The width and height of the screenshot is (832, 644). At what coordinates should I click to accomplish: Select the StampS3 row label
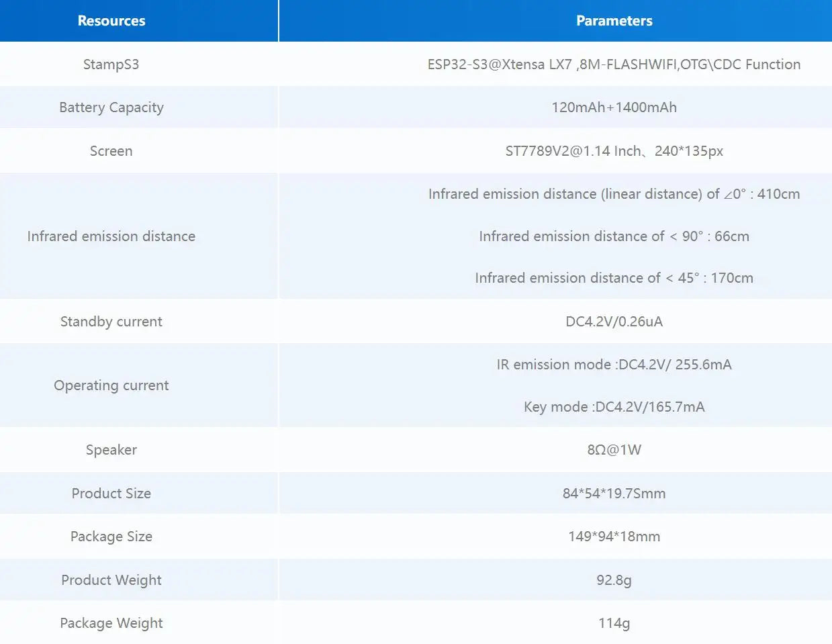(111, 64)
